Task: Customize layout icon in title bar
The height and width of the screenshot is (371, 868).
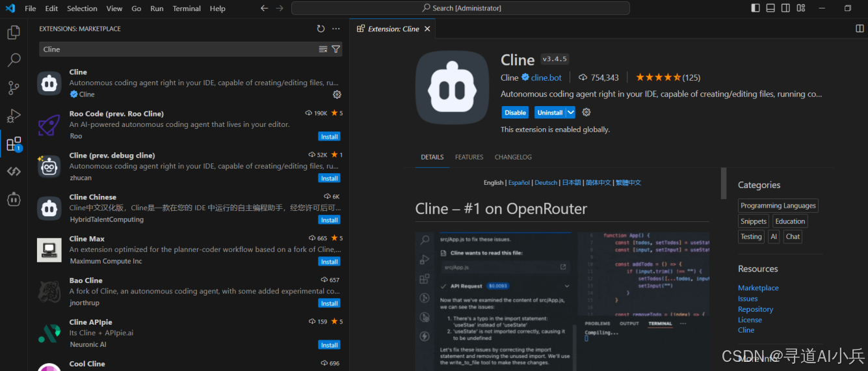Action: pyautogui.click(x=801, y=8)
